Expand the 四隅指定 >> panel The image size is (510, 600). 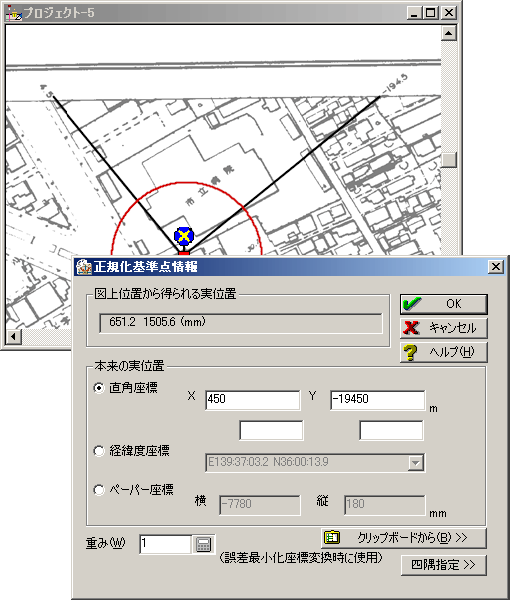444,565
